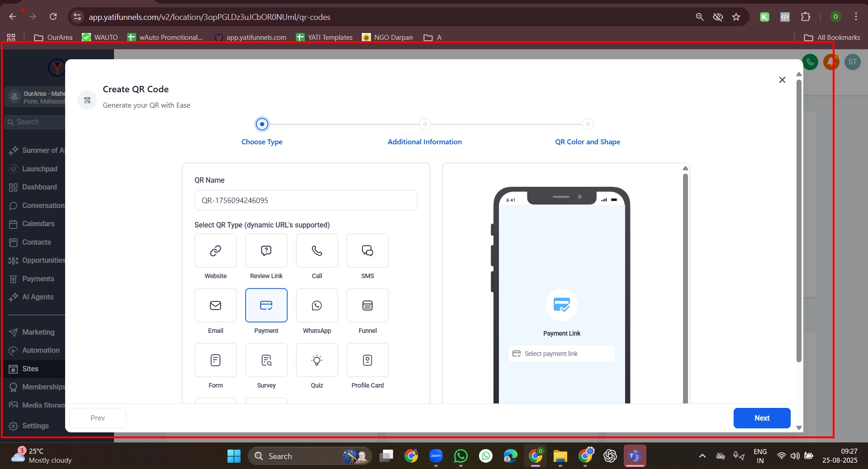Pick the Quiz QR type icon
This screenshot has height=469, width=868.
tap(317, 360)
